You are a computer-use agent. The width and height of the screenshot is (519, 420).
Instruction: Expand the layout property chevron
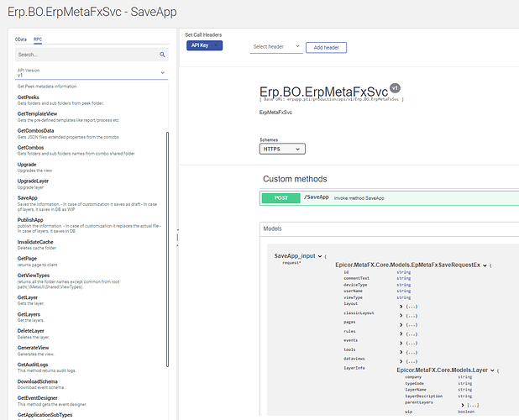coord(401,307)
